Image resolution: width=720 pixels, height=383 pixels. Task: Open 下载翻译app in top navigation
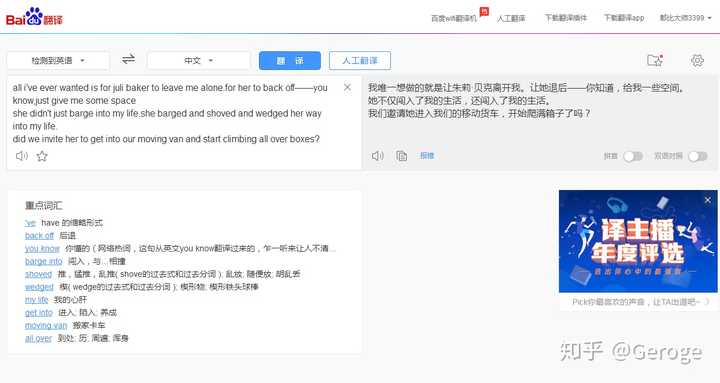coord(624,18)
